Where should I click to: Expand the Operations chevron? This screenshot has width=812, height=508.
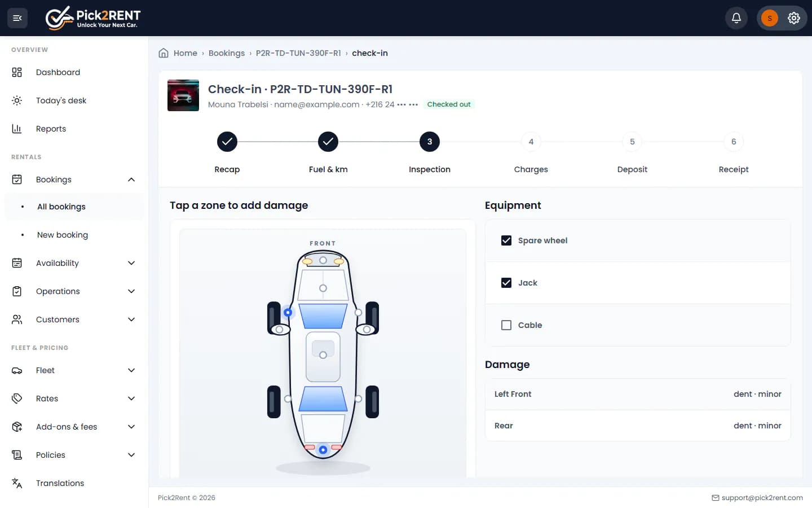click(131, 291)
